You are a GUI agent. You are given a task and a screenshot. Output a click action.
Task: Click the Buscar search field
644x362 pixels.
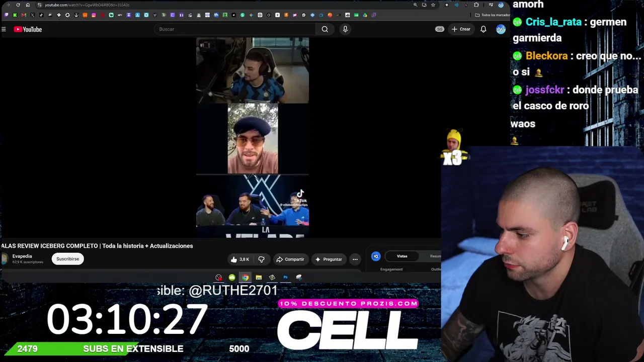pos(235,29)
